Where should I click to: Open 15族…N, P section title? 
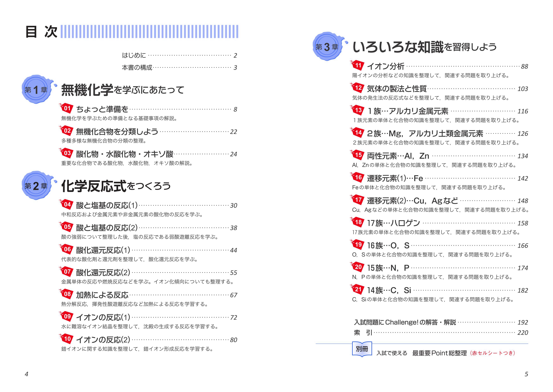tap(388, 268)
